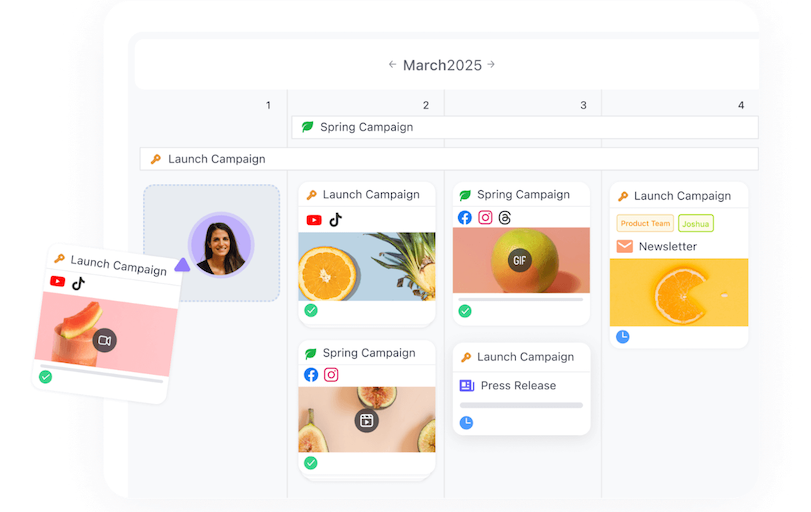Select the Product Team tag

click(645, 223)
